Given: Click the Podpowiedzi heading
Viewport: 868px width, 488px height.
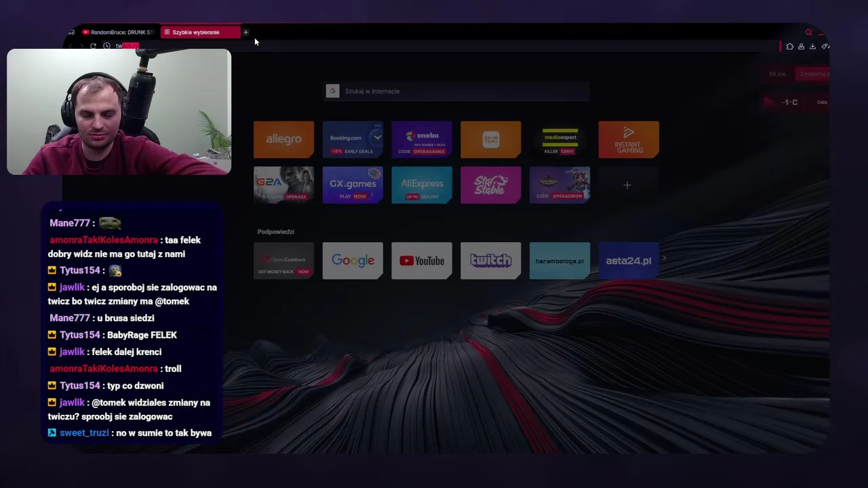Looking at the screenshot, I should point(276,232).
